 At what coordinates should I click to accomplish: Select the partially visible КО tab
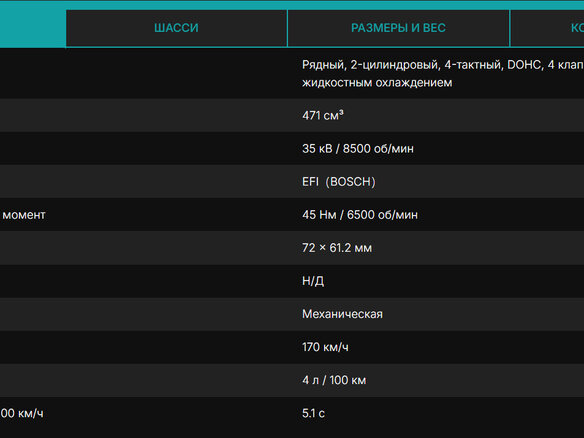tap(547, 28)
